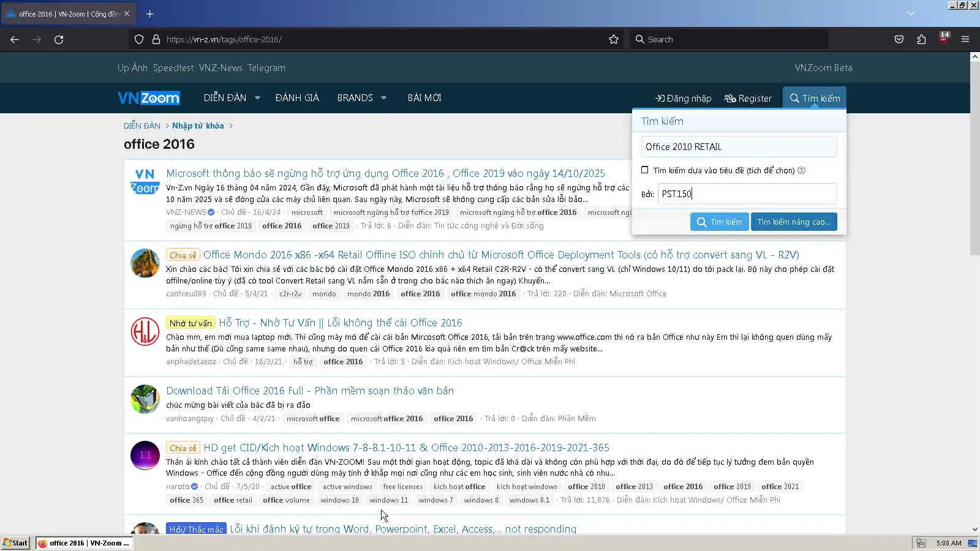Open the Lỗi khi đánh ký tự trong Word thread
The image size is (980, 551).
click(403, 529)
